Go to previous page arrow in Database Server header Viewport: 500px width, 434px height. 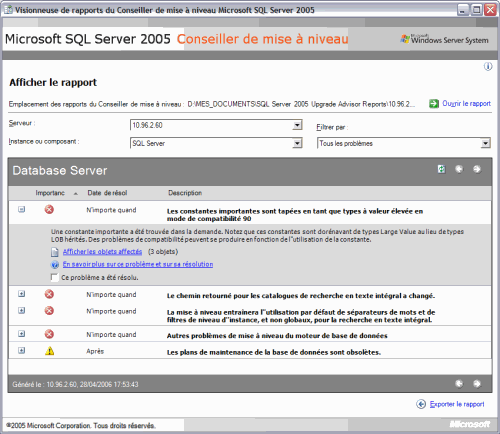(x=459, y=169)
